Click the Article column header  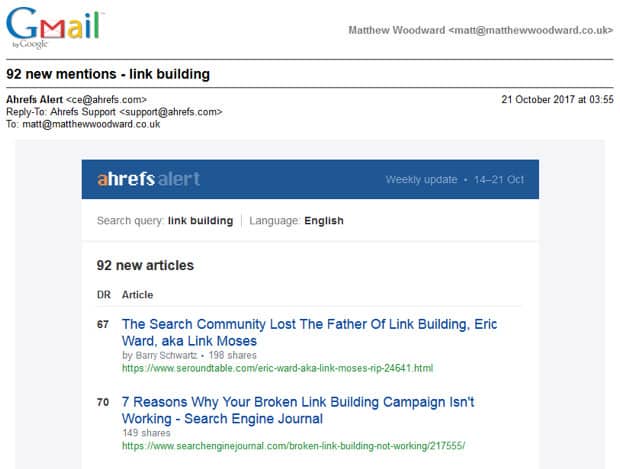click(x=137, y=295)
